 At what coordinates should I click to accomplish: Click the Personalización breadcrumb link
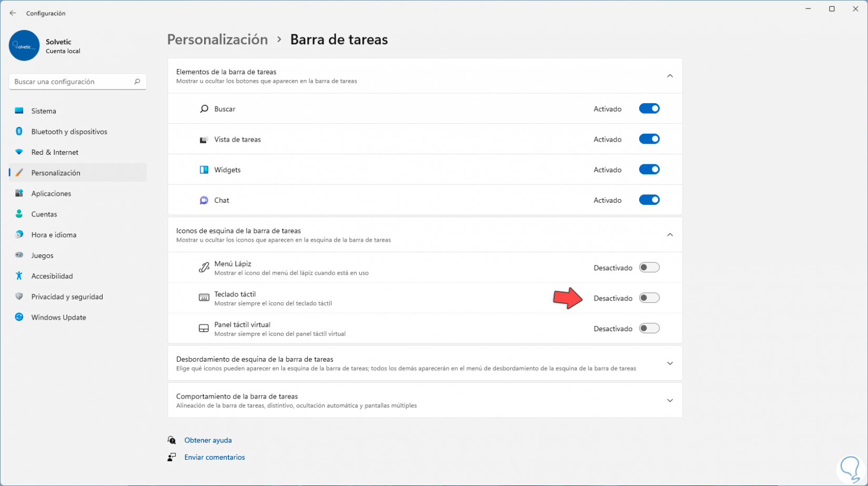tap(217, 39)
